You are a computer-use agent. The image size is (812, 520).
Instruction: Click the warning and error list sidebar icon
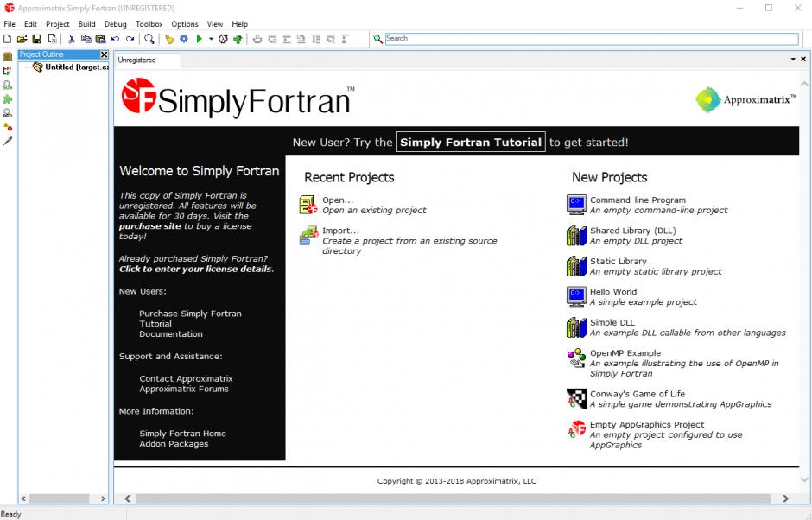pos(7,127)
